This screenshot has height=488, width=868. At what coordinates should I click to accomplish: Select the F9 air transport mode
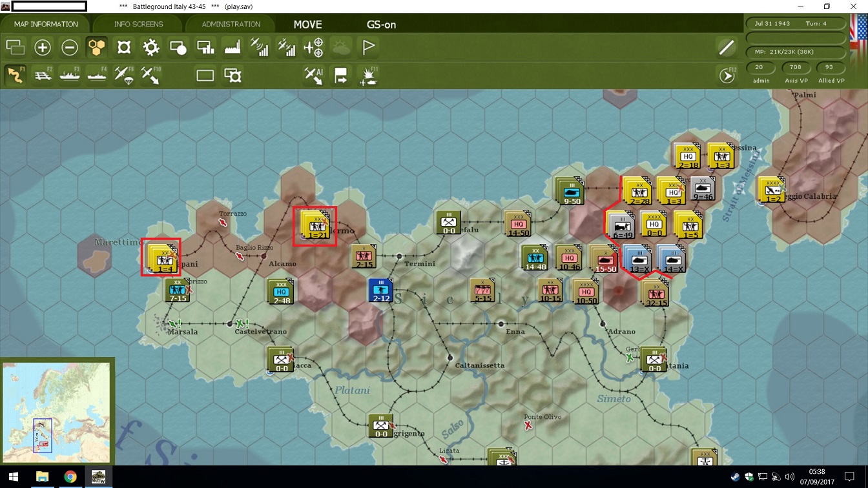coord(124,75)
